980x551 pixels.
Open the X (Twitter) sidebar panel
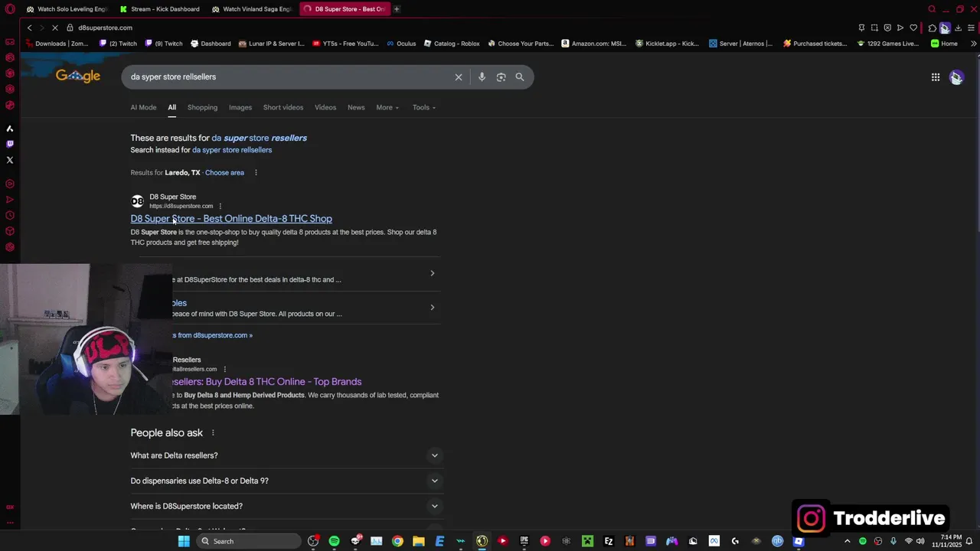click(x=10, y=160)
